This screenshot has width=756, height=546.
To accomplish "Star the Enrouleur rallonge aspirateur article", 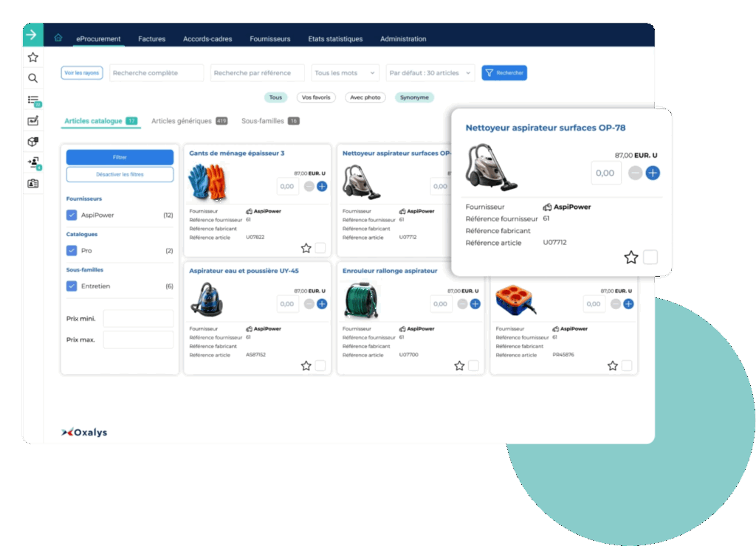I will pos(459,366).
